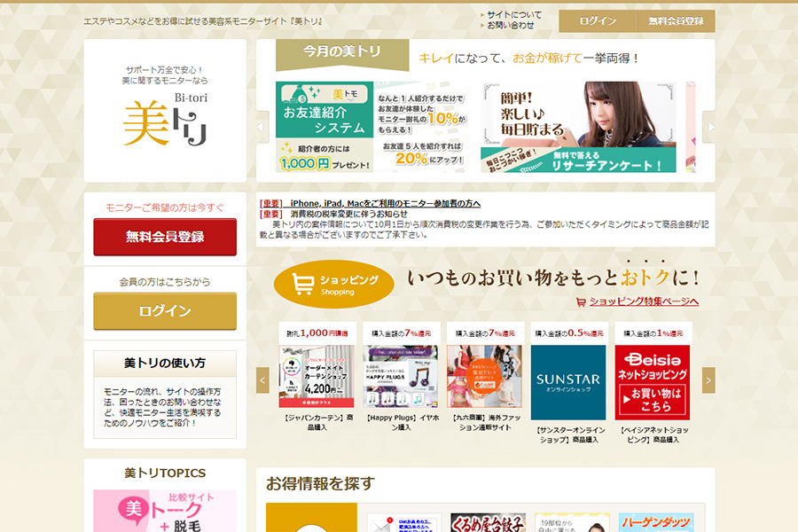Click the gold ログイン sidebar button
Image resolution: width=798 pixels, height=532 pixels.
pos(165,311)
